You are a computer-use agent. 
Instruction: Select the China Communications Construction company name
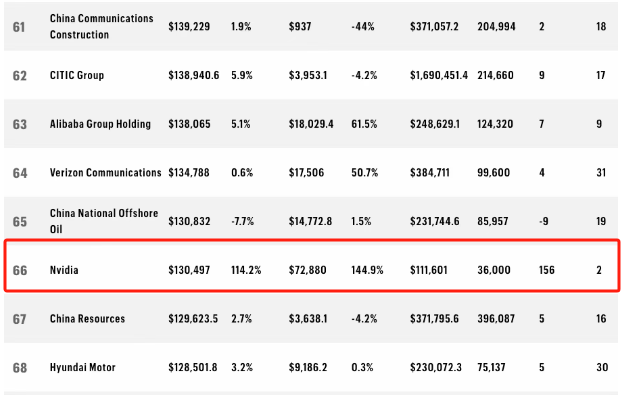click(x=101, y=27)
